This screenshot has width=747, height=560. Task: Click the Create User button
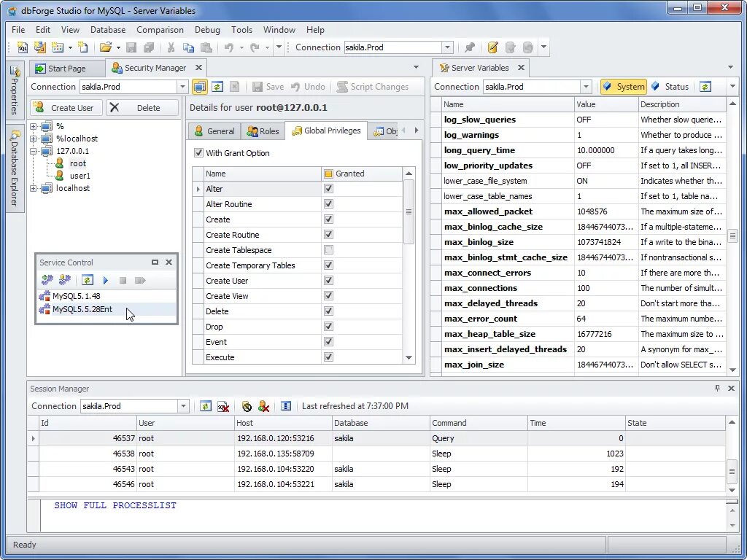pos(66,108)
